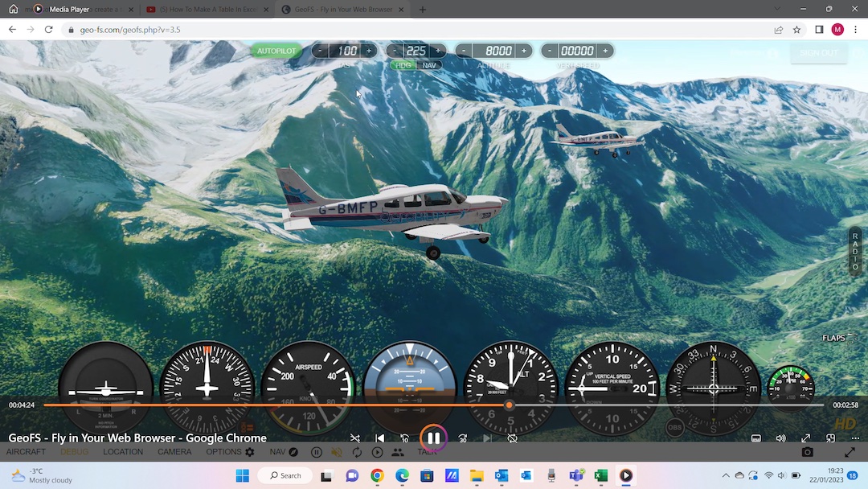The height and width of the screenshot is (489, 868).
Task: Open the Windows Start menu
Action: (x=243, y=475)
